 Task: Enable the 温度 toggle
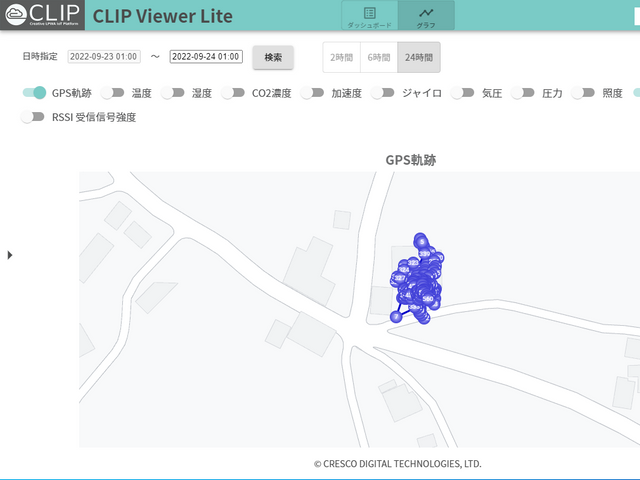112,93
